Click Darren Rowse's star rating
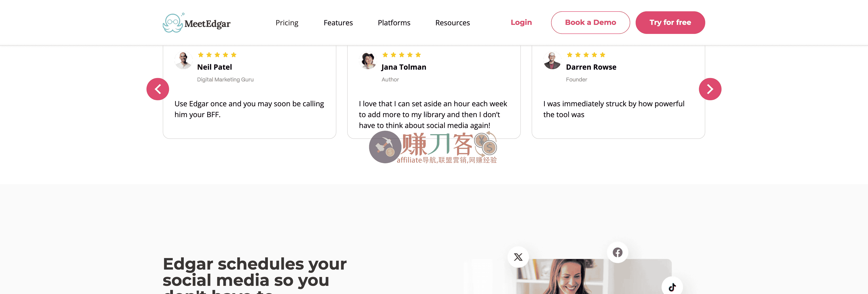868x294 pixels. 586,55
